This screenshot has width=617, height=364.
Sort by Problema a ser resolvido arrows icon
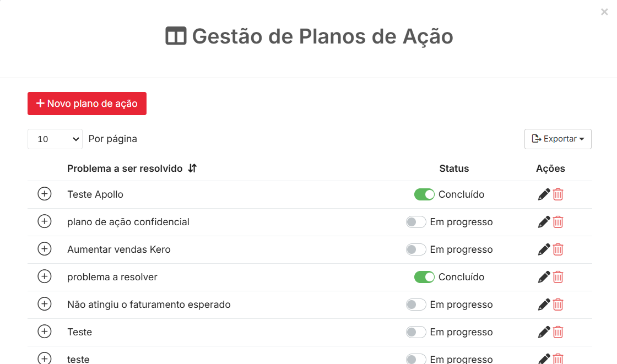(192, 169)
